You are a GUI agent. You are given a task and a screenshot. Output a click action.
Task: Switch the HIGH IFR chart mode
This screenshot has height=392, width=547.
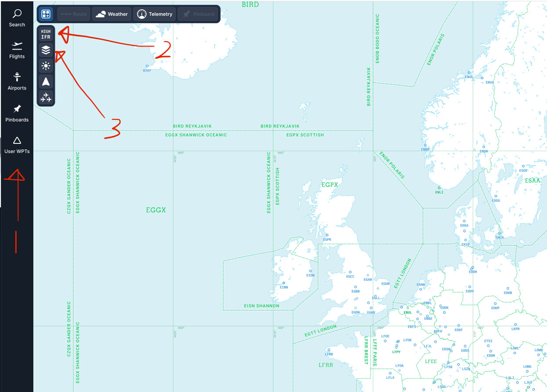click(x=46, y=34)
